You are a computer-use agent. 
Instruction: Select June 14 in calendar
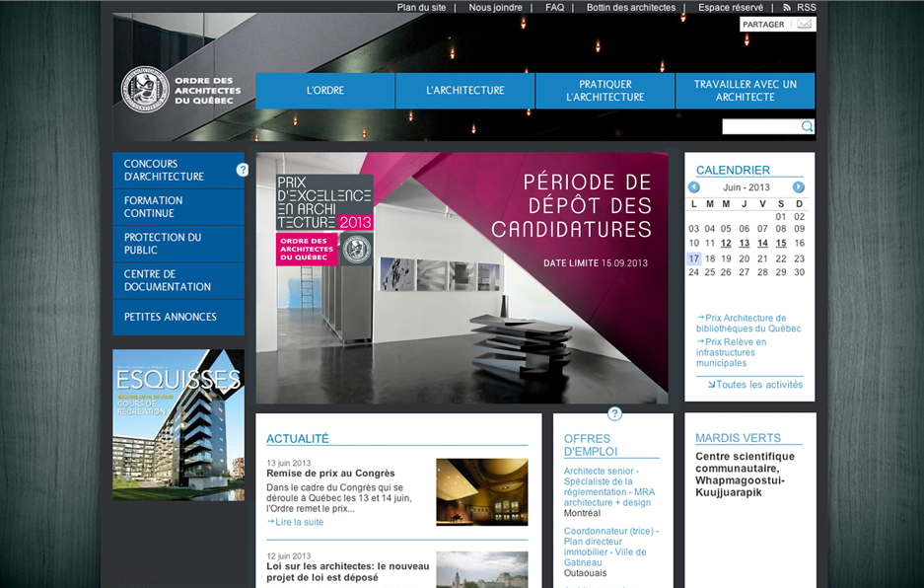coord(762,243)
